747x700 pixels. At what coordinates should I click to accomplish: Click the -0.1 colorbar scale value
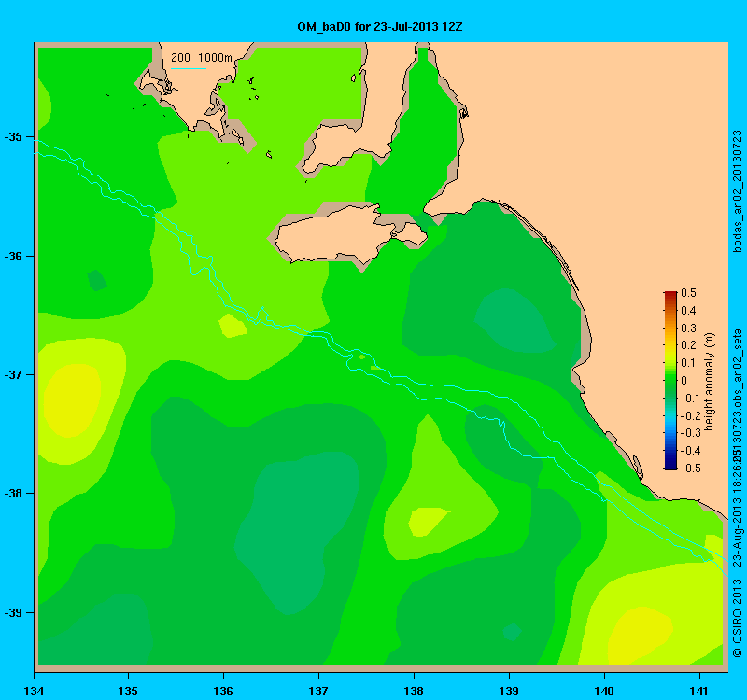690,399
